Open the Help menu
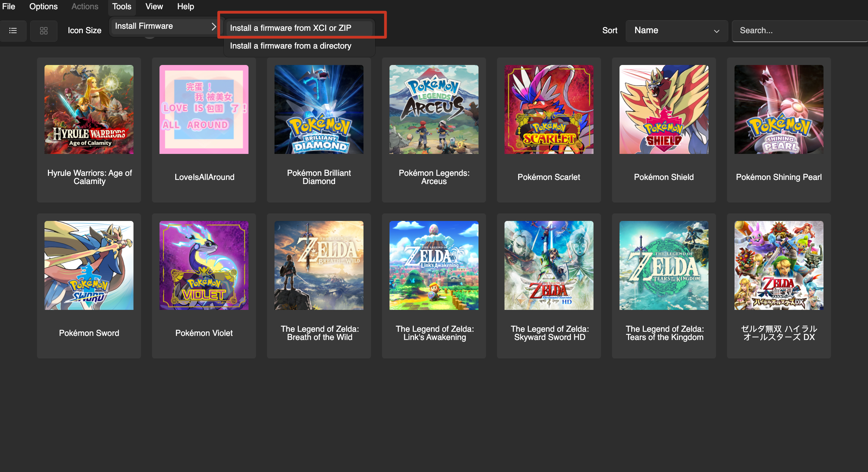The height and width of the screenshot is (472, 868). point(186,6)
